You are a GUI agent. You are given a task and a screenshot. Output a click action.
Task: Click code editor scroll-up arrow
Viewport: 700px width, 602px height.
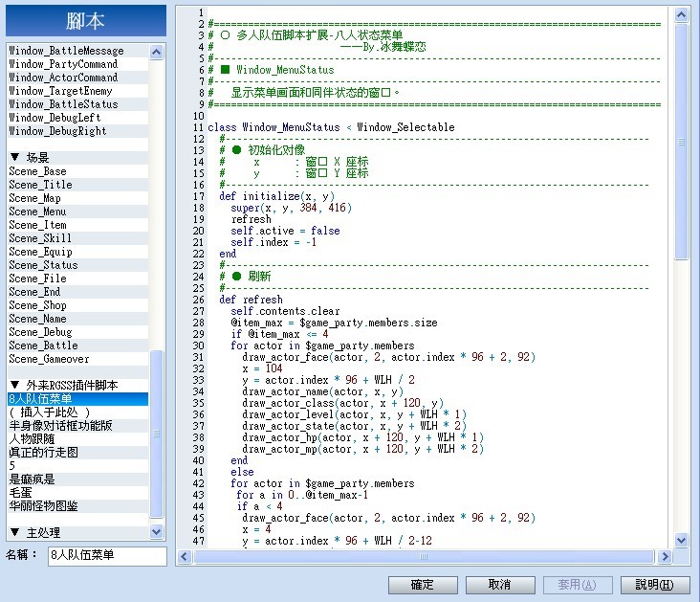click(681, 15)
